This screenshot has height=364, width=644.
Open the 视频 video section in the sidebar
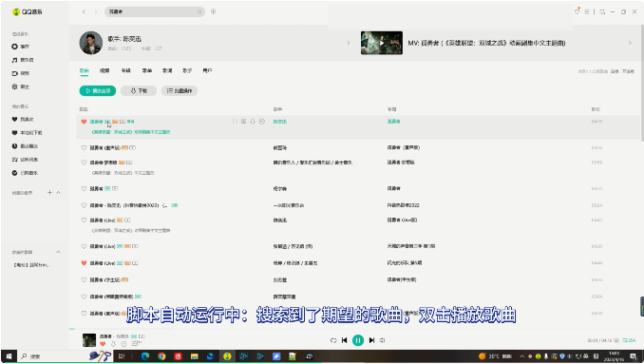tap(21, 73)
